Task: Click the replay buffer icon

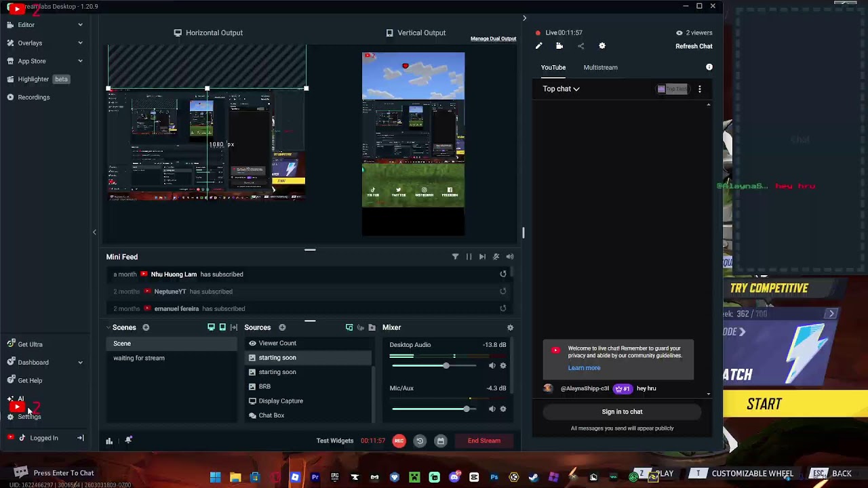Action: point(420,441)
